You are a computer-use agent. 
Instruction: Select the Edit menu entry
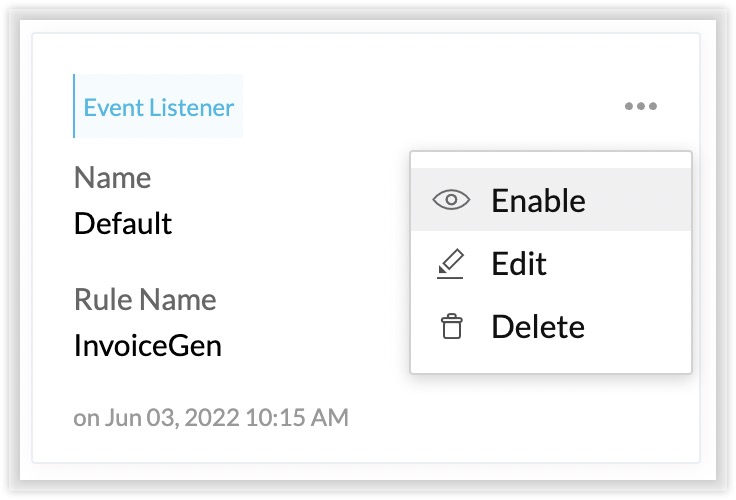tap(519, 263)
